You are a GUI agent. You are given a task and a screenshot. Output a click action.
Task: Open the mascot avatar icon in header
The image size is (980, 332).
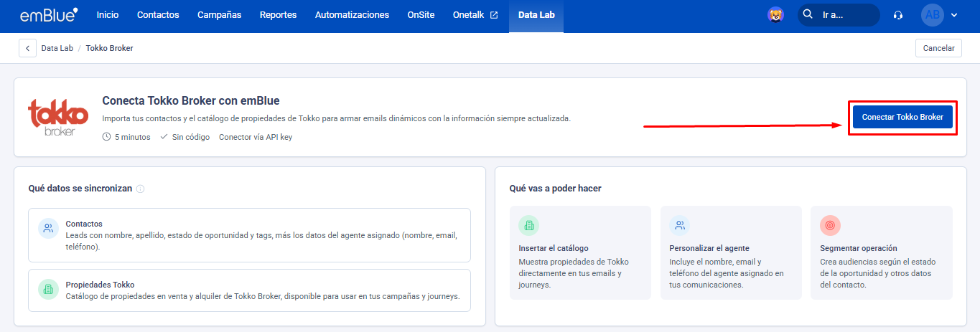(x=775, y=14)
